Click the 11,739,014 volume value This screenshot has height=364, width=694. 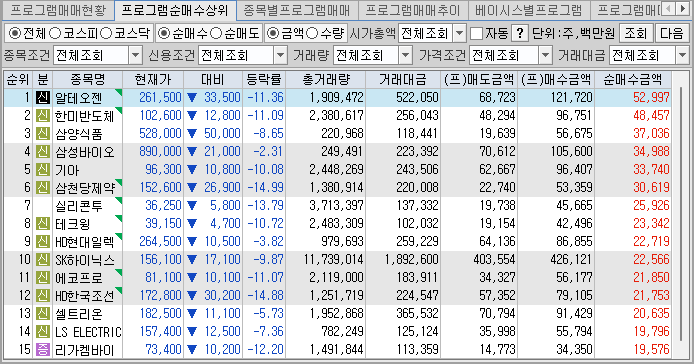click(334, 259)
